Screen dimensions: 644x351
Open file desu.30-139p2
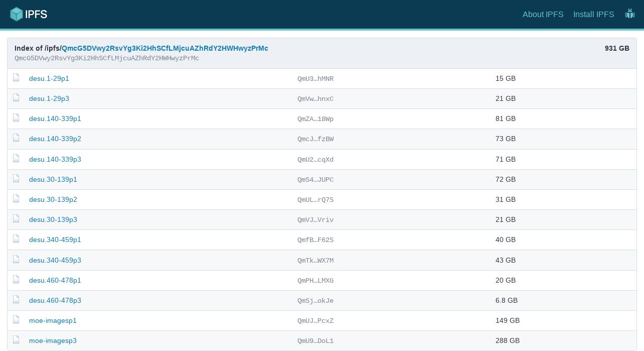tap(53, 199)
